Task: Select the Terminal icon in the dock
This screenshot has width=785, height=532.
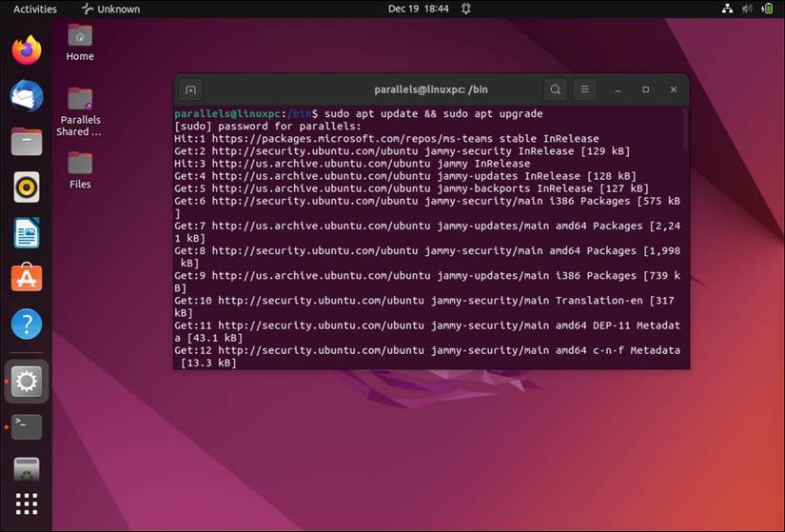Action: coord(27,426)
